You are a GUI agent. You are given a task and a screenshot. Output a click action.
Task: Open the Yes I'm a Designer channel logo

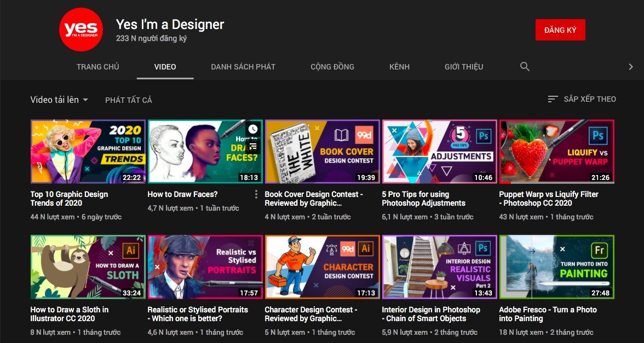pos(81,30)
